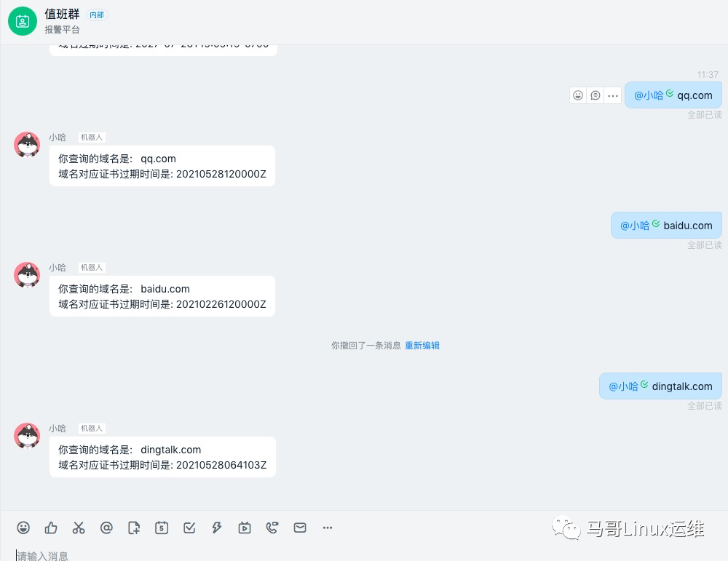728x561 pixels.
Task: Add emoji reaction to qq.com message
Action: click(x=578, y=95)
